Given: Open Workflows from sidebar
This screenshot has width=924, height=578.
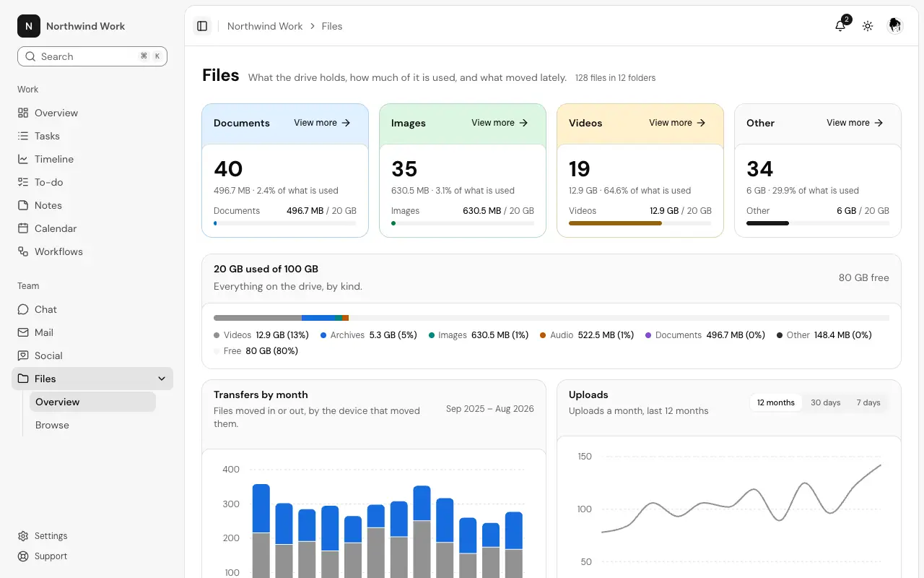Looking at the screenshot, I should [x=92, y=251].
